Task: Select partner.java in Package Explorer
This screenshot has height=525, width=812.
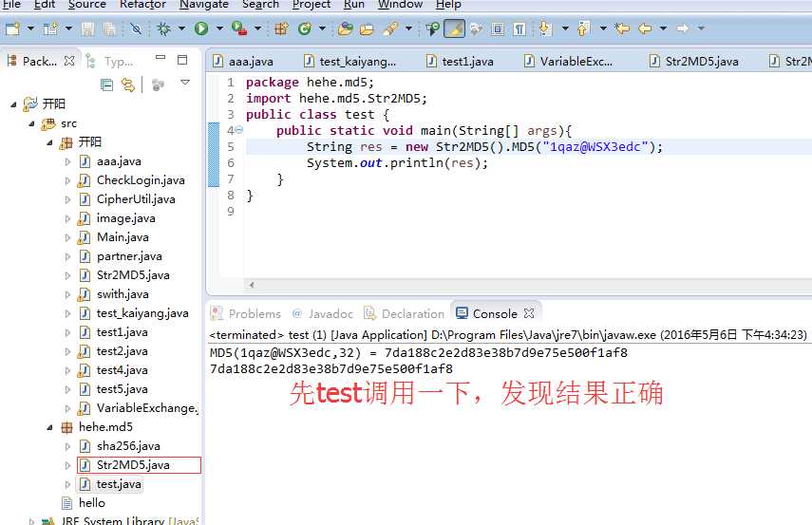Action: pos(121,256)
